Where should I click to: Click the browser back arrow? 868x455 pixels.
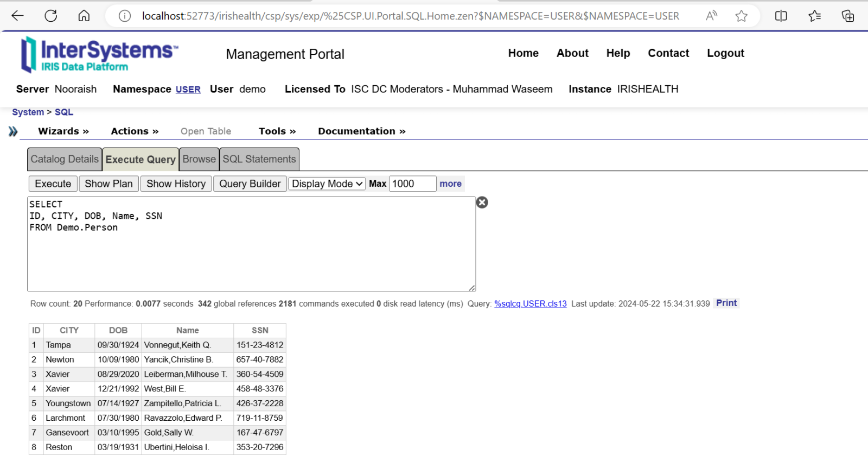point(17,16)
